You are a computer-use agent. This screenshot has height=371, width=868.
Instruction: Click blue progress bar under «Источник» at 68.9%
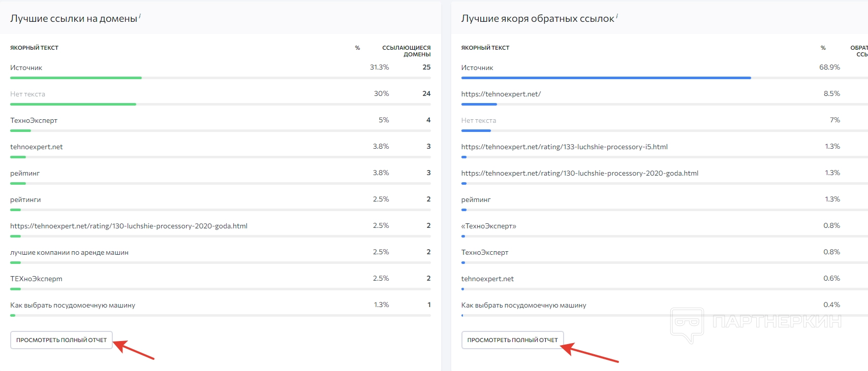(x=606, y=78)
